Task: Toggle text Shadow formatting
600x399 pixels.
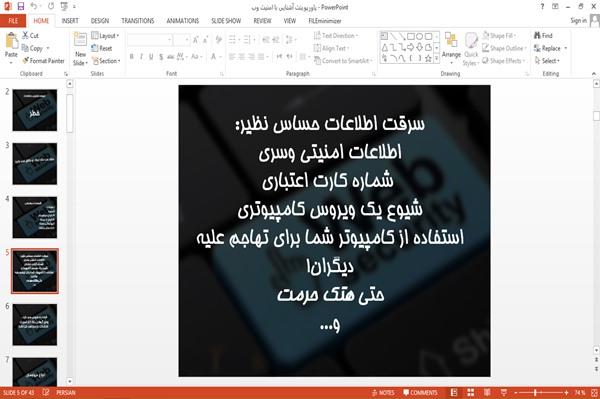Action: 161,57
